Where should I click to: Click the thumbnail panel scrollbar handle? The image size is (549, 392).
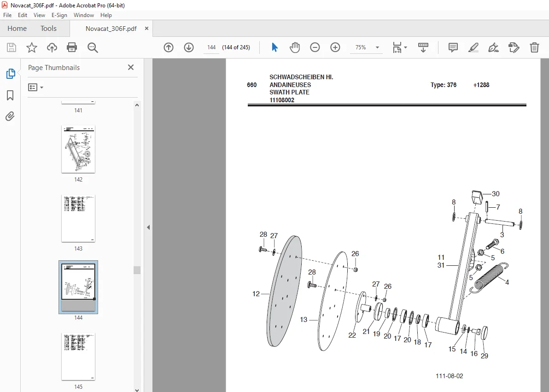pyautogui.click(x=137, y=270)
